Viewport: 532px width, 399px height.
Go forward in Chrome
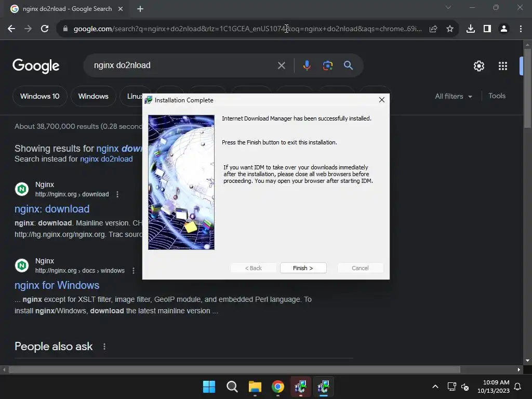(x=28, y=29)
